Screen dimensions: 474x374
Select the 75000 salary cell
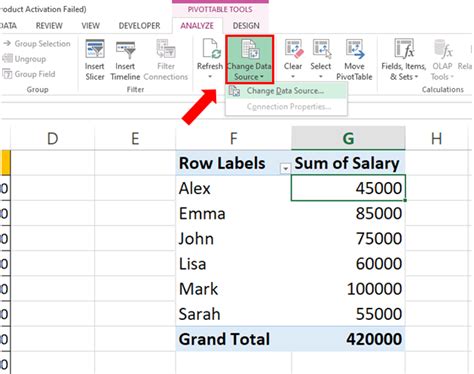(x=348, y=239)
